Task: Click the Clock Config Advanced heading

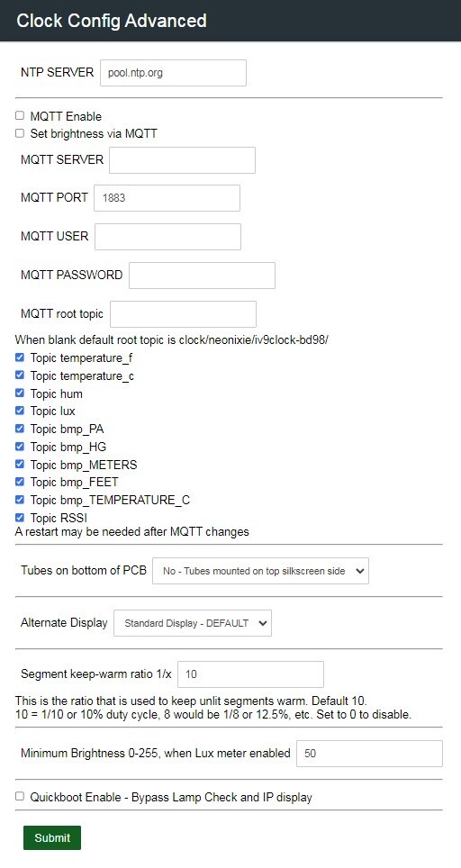Action: pos(112,21)
